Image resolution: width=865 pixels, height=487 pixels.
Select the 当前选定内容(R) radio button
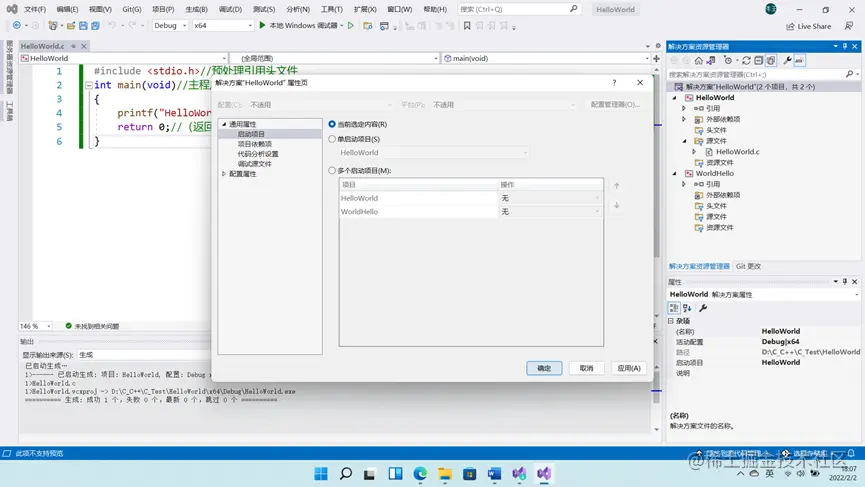coord(332,124)
